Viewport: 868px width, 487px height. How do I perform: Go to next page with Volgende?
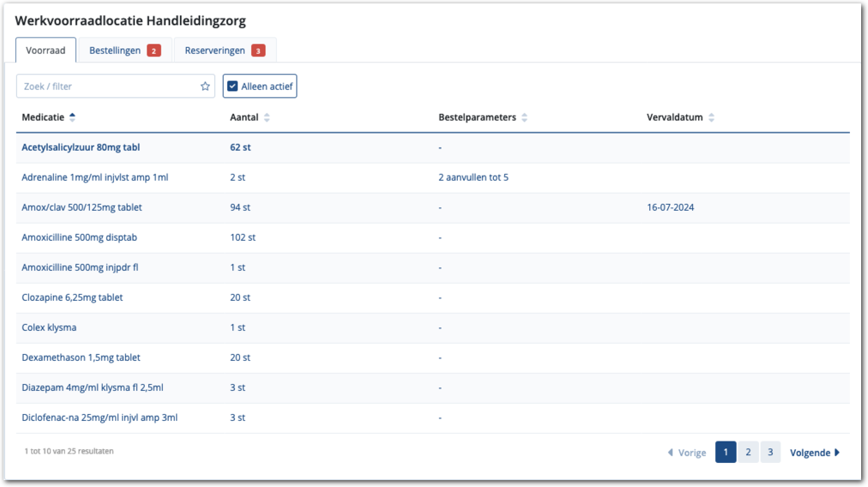(814, 453)
